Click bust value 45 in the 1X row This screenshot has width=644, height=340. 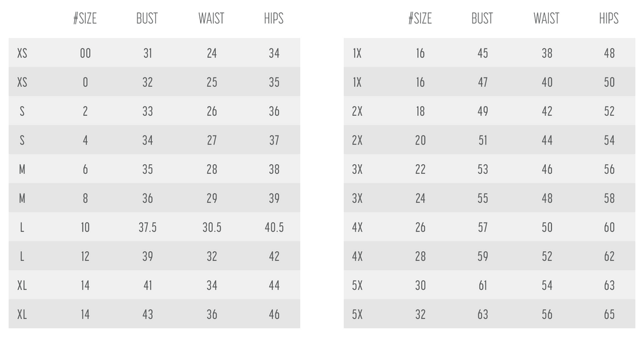483,53
